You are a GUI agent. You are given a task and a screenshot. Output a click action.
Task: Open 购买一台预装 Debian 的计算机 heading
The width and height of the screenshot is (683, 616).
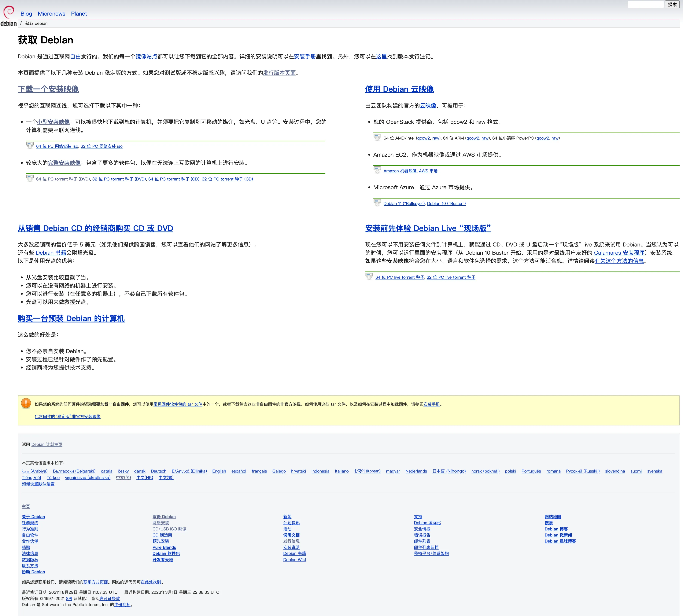71,319
